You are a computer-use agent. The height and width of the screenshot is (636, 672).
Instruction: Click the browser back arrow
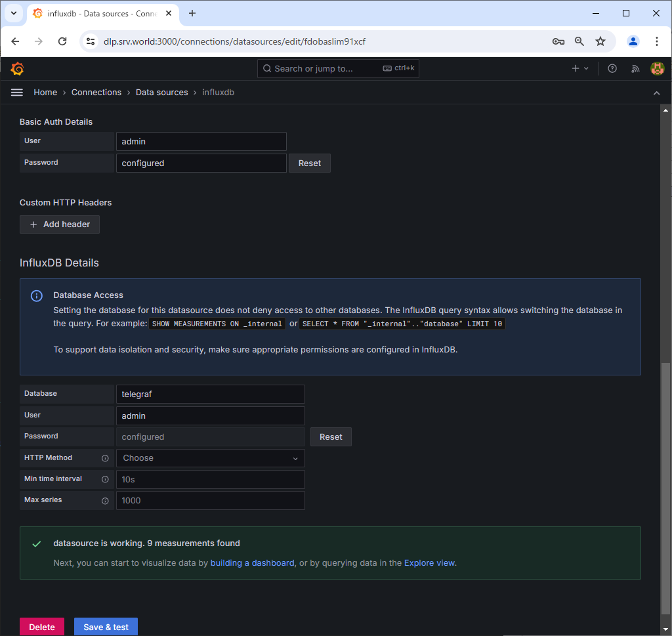coord(16,41)
